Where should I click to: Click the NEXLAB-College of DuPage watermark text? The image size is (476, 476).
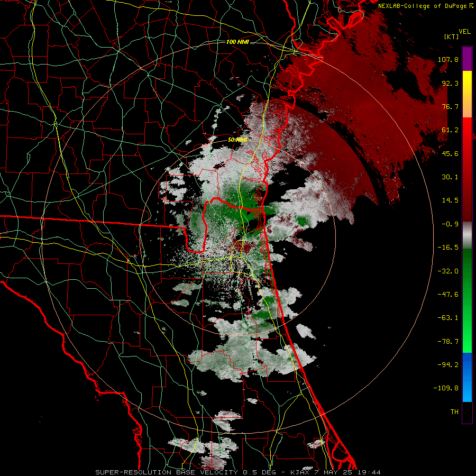425,6
